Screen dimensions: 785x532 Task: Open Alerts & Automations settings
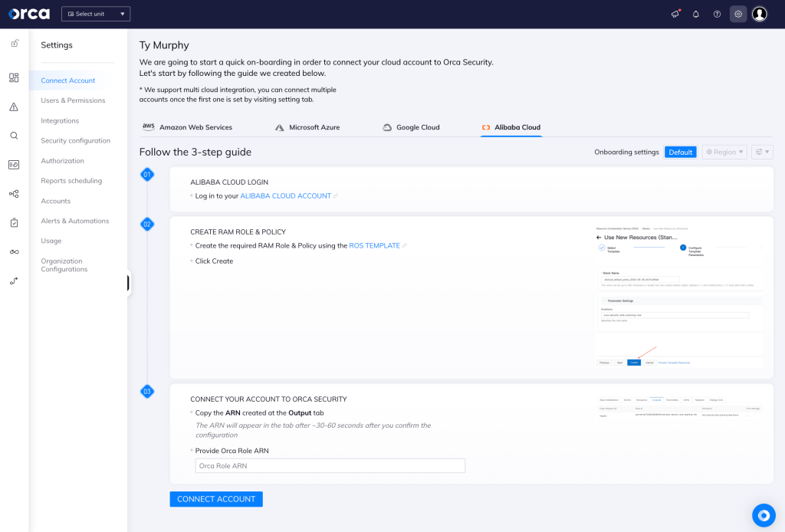[75, 221]
